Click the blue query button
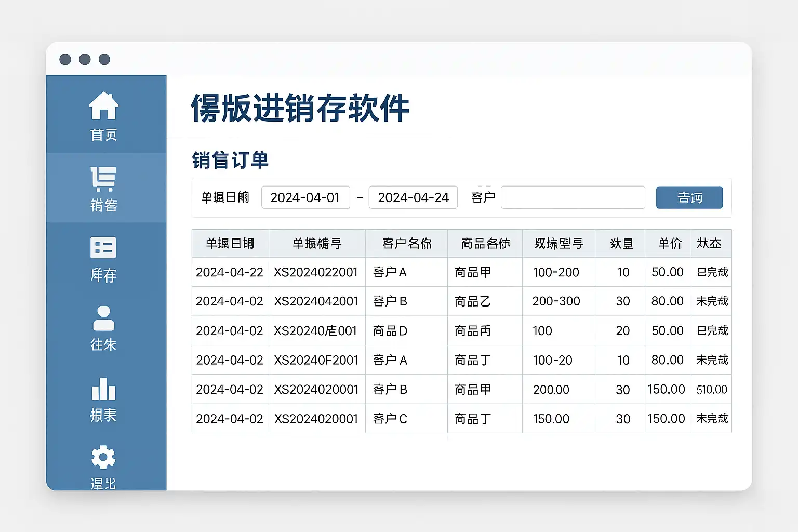The width and height of the screenshot is (798, 532). (x=689, y=197)
